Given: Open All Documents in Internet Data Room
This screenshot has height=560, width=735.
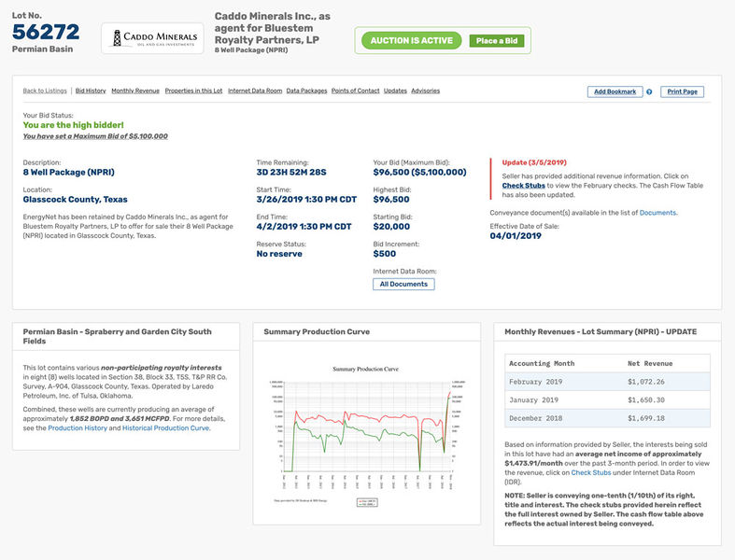Looking at the screenshot, I should (403, 284).
